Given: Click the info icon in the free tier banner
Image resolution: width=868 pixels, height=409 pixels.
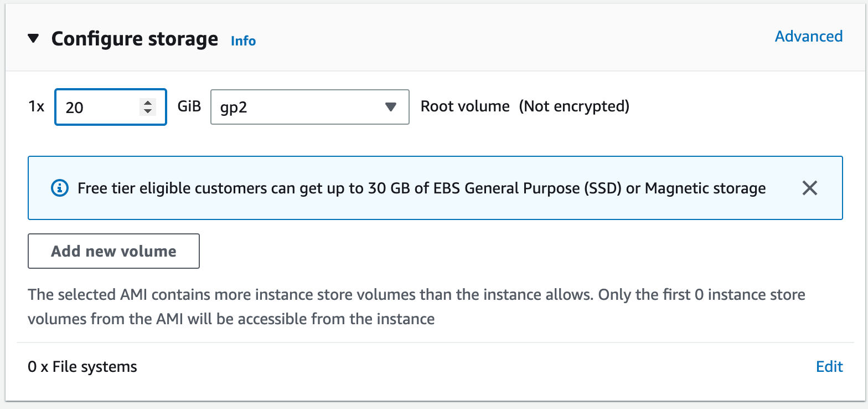Looking at the screenshot, I should (59, 188).
